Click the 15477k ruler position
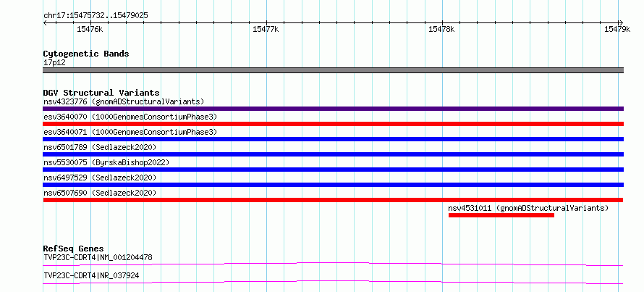This screenshot has height=292, width=644. (266, 29)
